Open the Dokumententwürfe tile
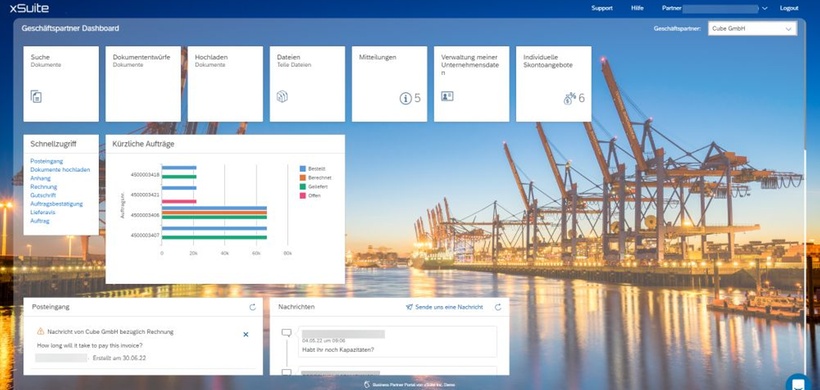820x390 pixels. tap(143, 84)
